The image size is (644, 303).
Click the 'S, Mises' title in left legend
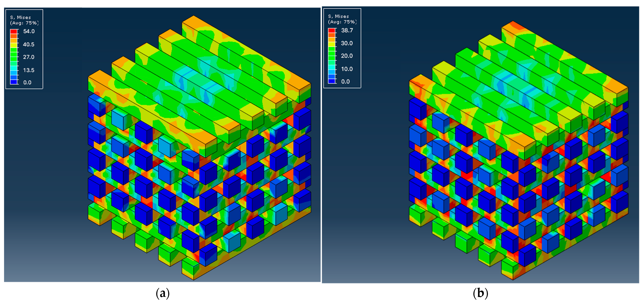point(20,18)
